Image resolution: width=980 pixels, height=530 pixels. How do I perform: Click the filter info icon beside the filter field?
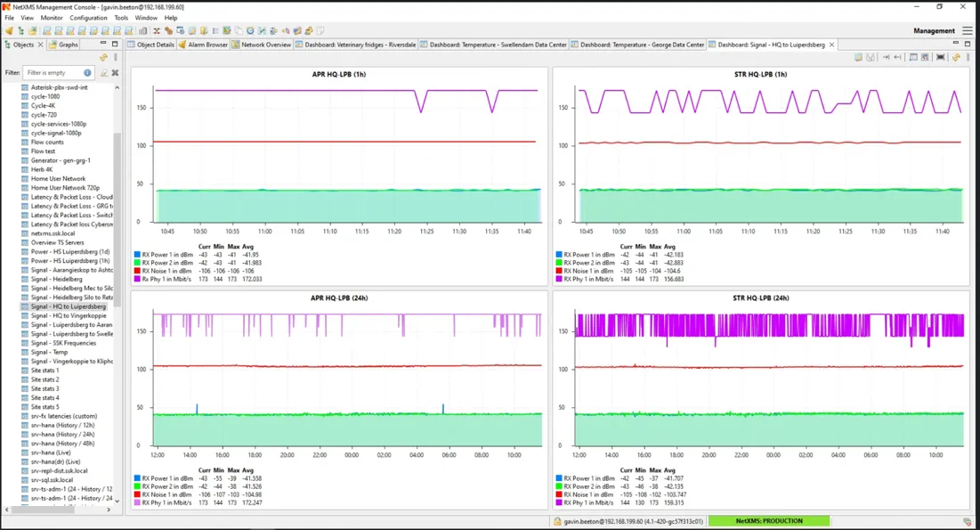click(x=86, y=72)
